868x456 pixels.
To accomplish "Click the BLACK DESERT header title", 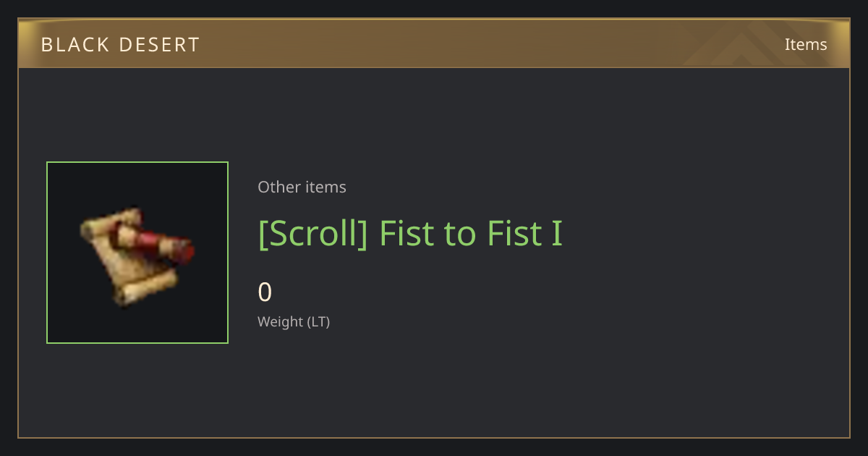I will coord(120,45).
